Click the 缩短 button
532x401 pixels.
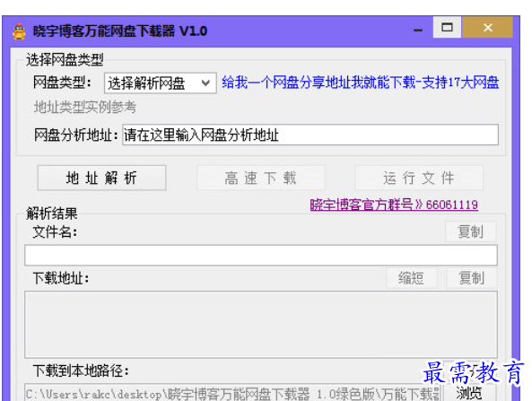click(411, 278)
